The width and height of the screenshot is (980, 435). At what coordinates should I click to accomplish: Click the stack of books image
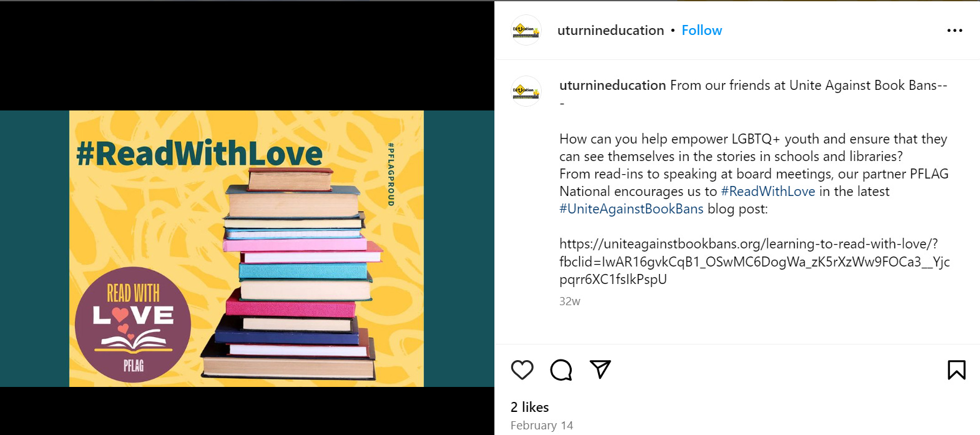coord(292,273)
